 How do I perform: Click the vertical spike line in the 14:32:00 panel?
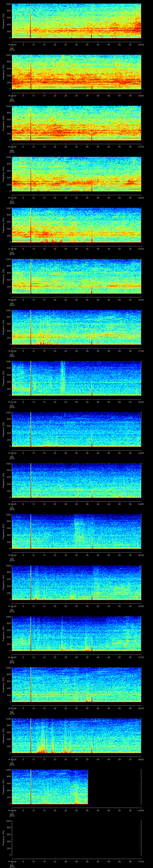tap(31, 429)
